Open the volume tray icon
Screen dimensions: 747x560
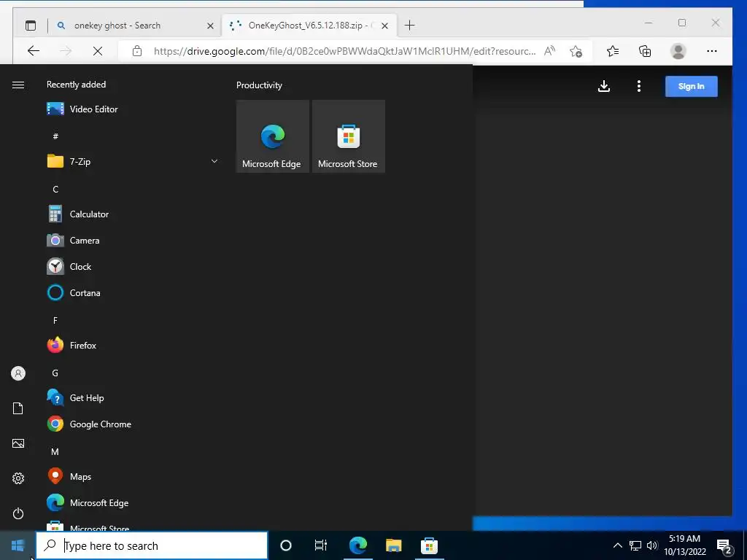point(652,545)
